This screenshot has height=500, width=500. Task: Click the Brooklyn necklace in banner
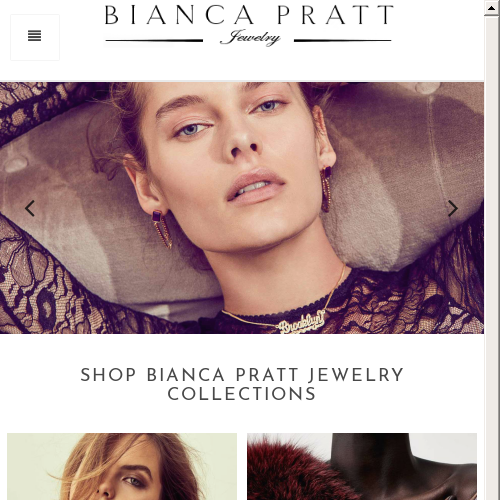300,322
